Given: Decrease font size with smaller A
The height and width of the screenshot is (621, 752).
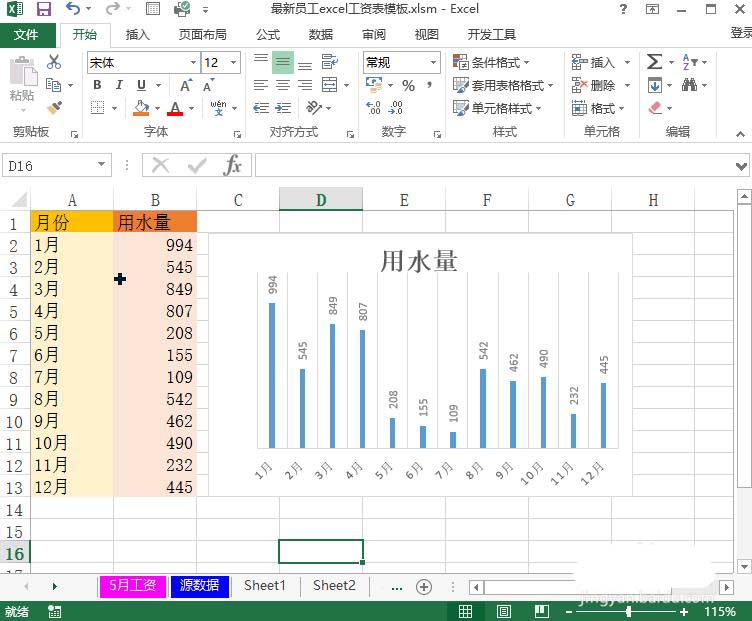Looking at the screenshot, I should pos(208,85).
